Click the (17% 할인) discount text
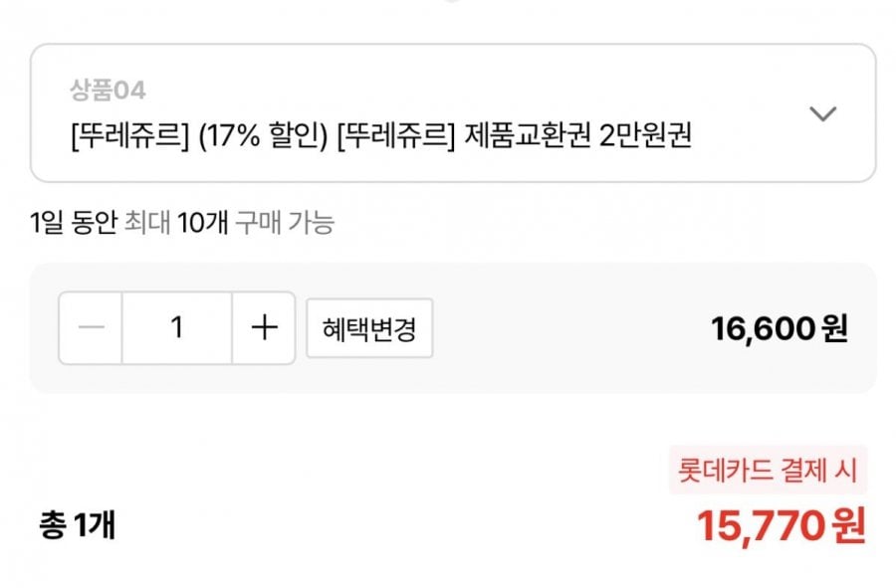 tap(265, 137)
